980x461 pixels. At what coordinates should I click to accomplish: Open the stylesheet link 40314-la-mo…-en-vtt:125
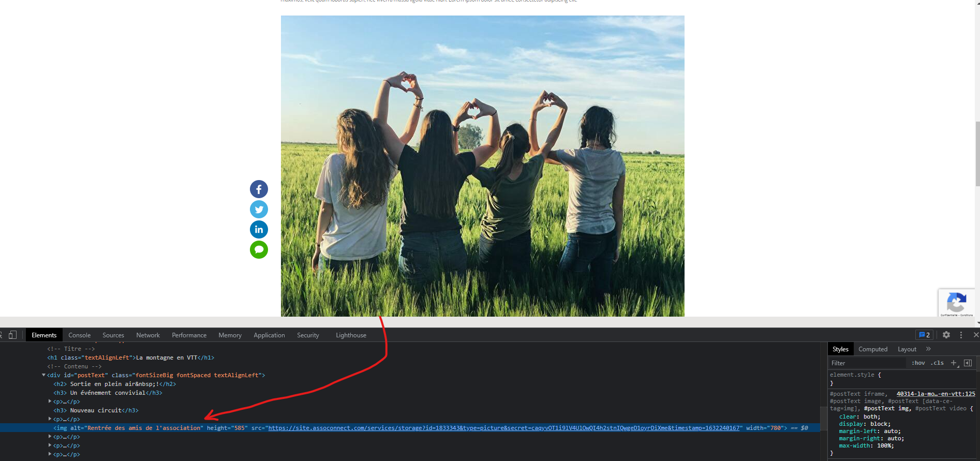click(x=936, y=394)
